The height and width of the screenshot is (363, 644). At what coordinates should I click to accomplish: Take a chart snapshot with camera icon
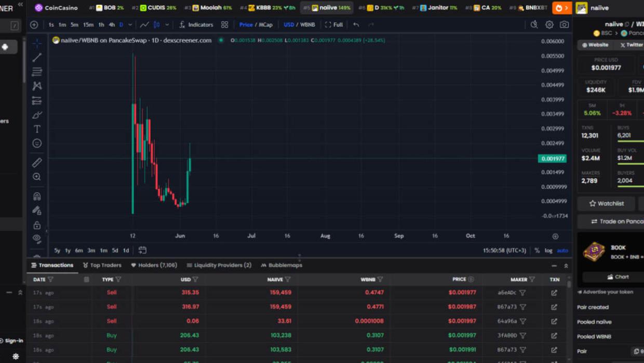tap(564, 24)
